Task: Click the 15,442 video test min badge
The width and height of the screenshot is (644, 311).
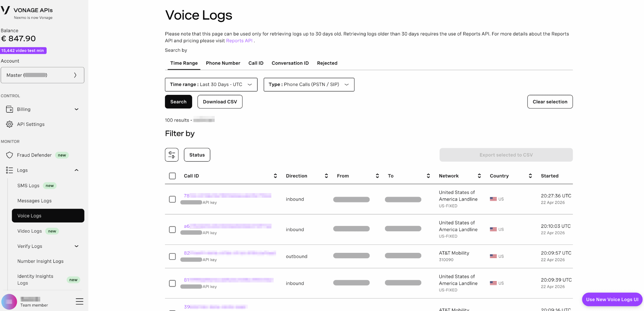Action: pos(23,51)
